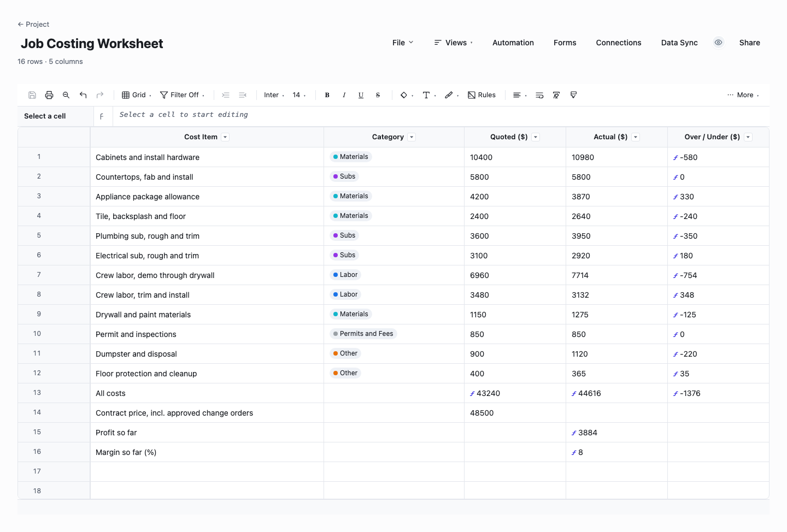
Task: Click Materials tag in Tile, backsplash row
Action: [x=351, y=216]
